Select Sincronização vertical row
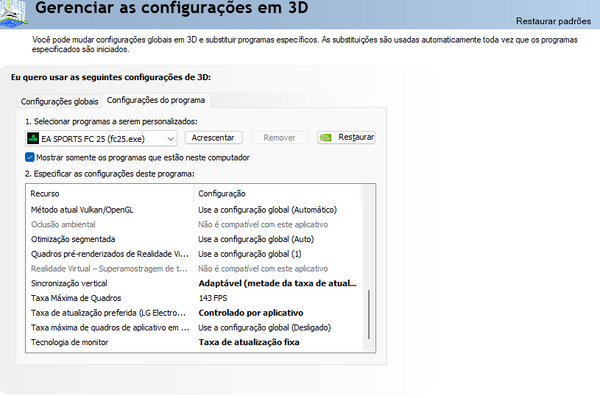This screenshot has width=600, height=398. click(x=194, y=284)
